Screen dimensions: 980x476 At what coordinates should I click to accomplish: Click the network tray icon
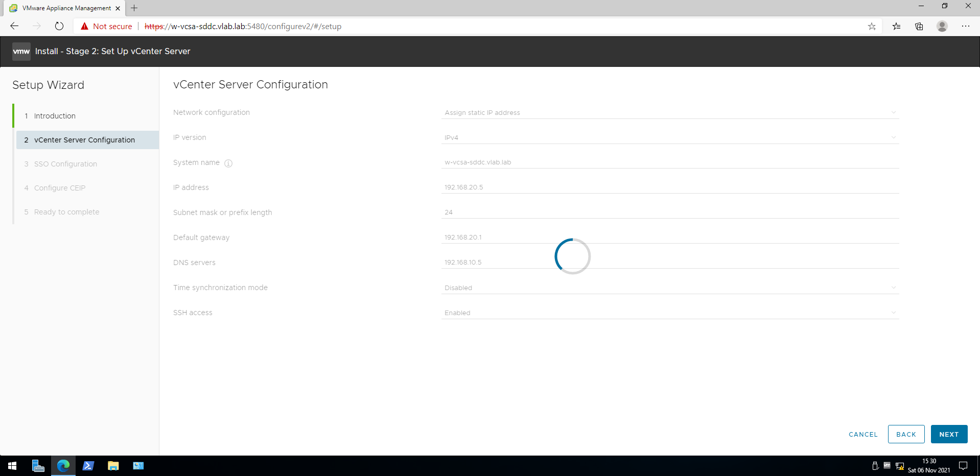900,466
